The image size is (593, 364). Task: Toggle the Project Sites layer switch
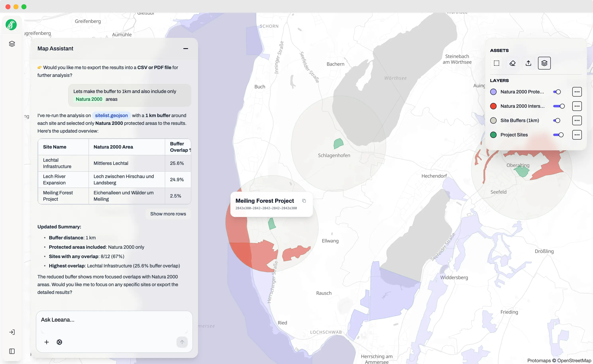[x=558, y=135]
